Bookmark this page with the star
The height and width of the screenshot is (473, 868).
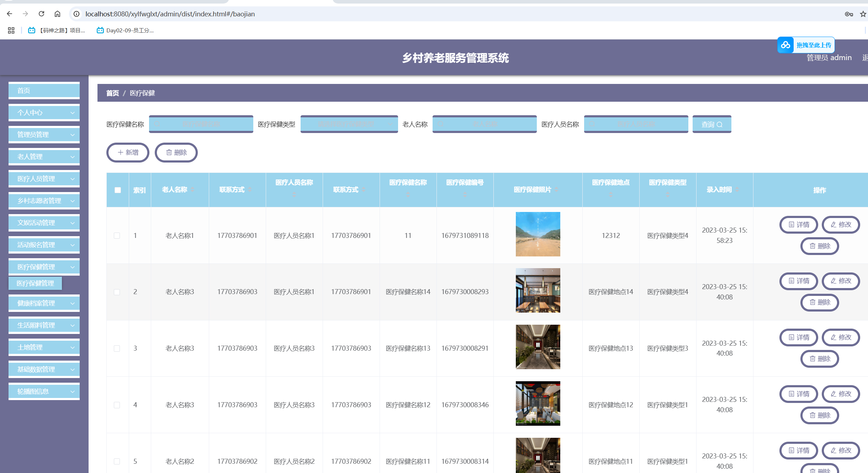tap(863, 14)
